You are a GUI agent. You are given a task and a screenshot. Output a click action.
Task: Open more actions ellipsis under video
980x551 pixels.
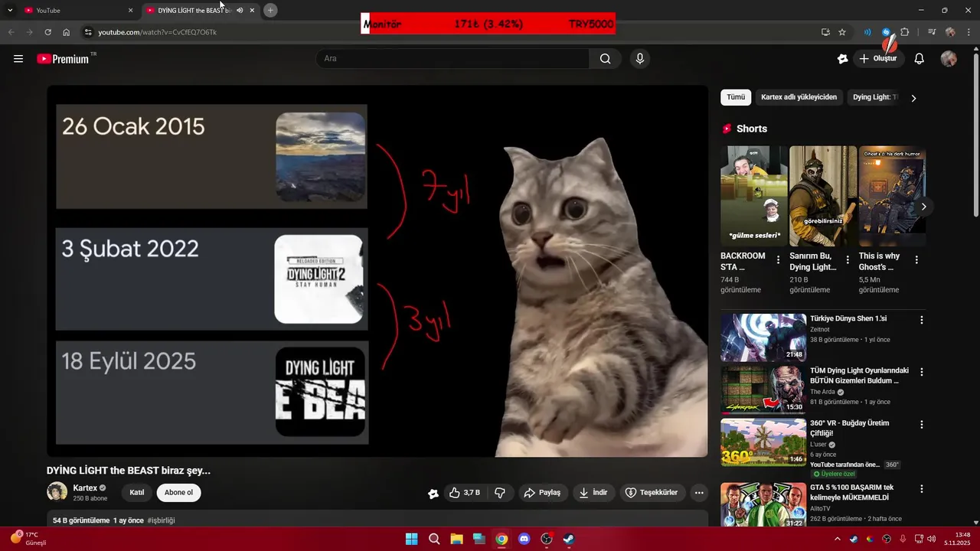pyautogui.click(x=699, y=493)
